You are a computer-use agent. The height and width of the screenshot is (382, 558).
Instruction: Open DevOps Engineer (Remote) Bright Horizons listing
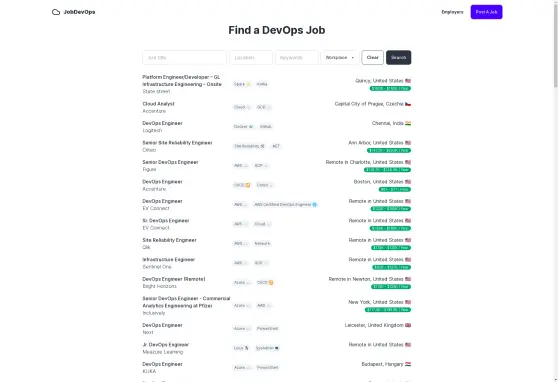coord(174,279)
